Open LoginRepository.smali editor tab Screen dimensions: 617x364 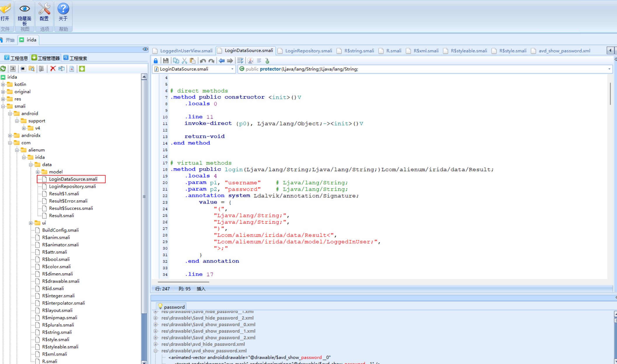click(x=305, y=51)
